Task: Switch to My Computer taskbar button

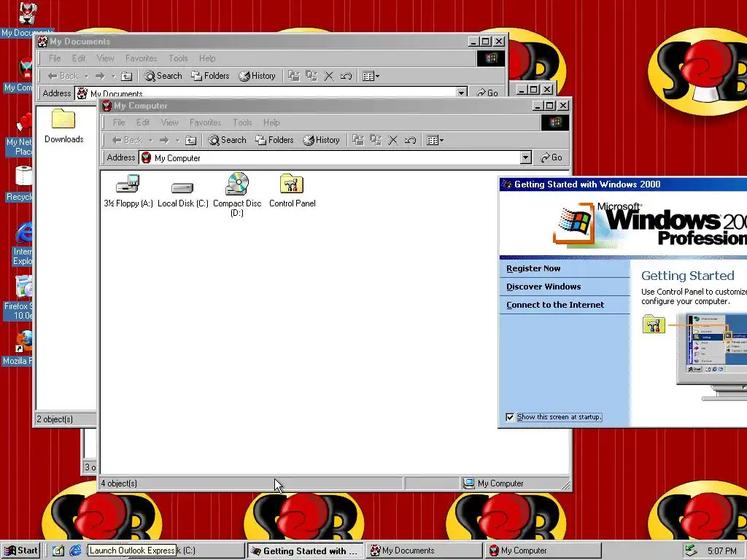Action: pos(543,551)
